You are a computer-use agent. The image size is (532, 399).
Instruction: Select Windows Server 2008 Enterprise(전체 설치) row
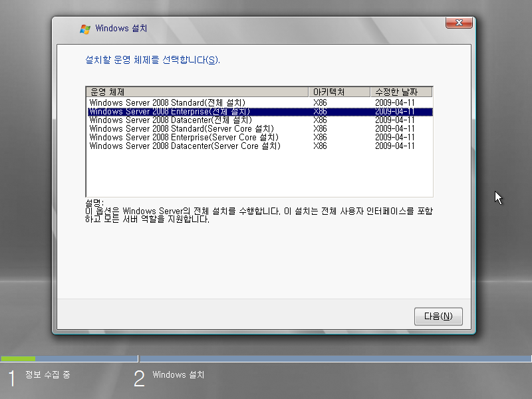pos(260,112)
